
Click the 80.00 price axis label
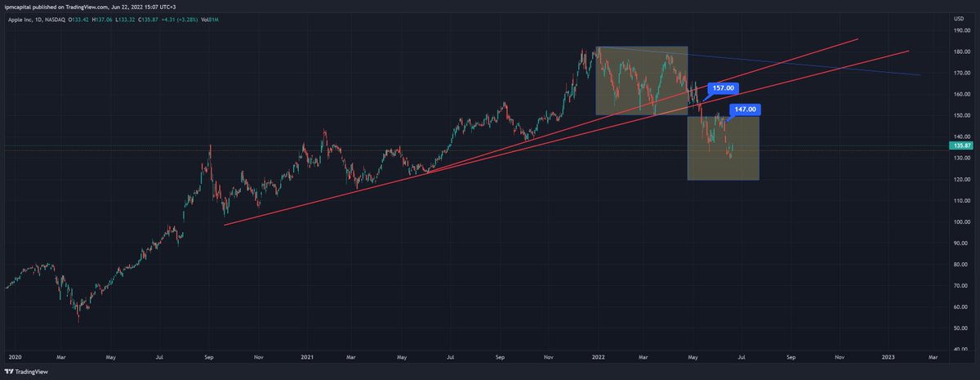(x=961, y=265)
